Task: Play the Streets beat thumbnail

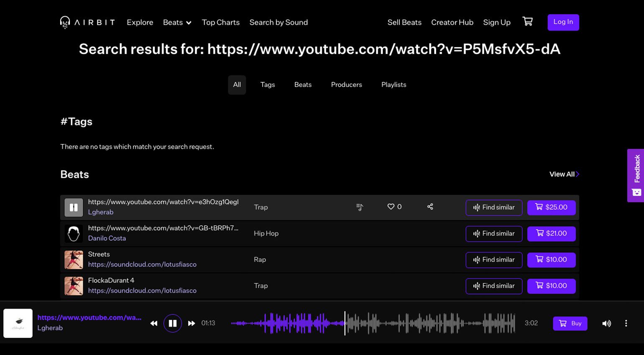Action: (74, 260)
